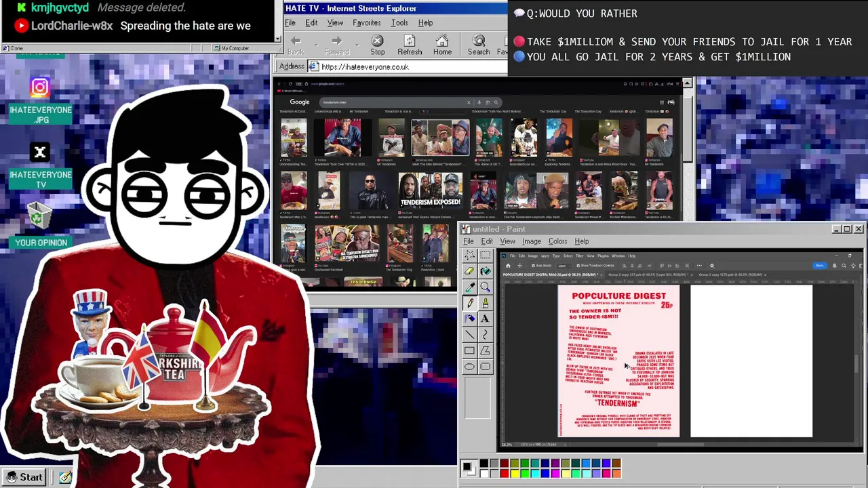Click the taskbar quick-launch icon beside Start

[66, 477]
